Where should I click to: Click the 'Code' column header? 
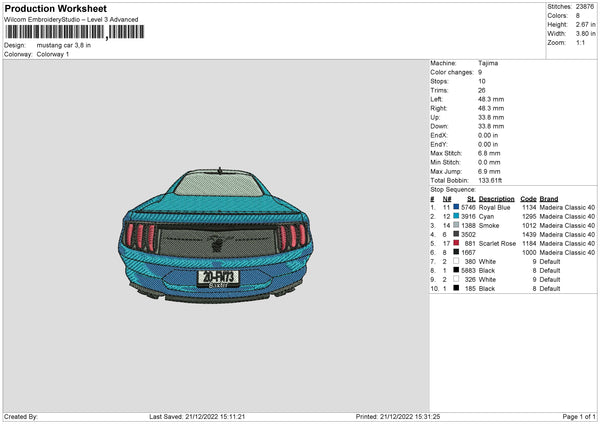[528, 199]
